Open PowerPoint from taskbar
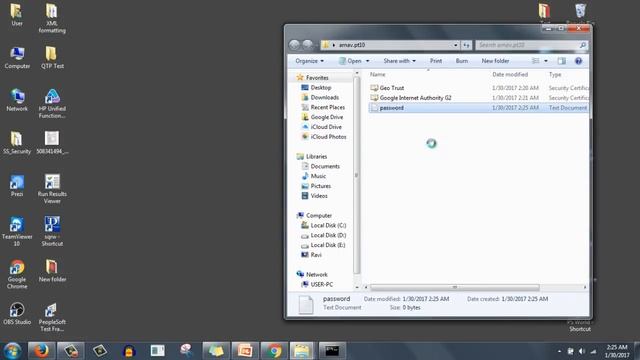640x360 pixels. pos(245,351)
